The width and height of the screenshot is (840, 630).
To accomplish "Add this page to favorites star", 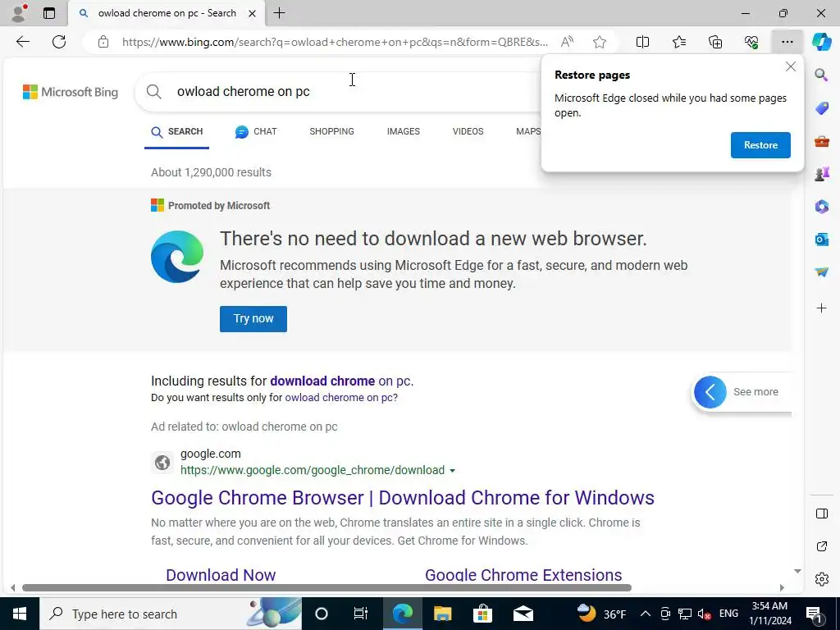I will pos(600,42).
